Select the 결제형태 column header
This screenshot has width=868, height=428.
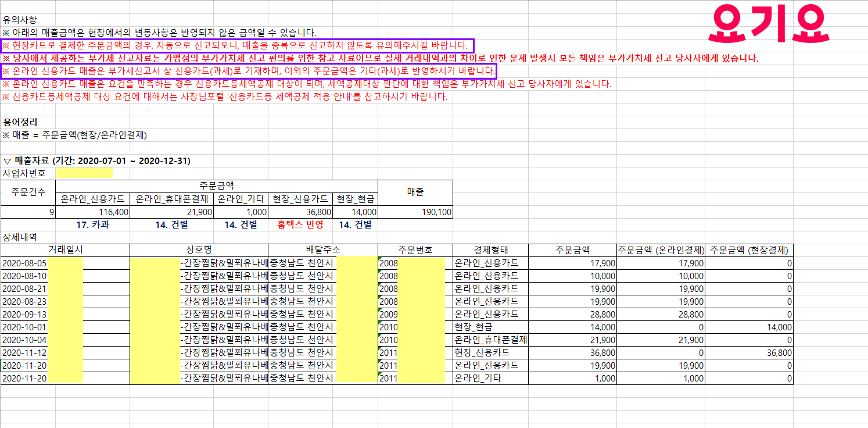pyautogui.click(x=490, y=250)
